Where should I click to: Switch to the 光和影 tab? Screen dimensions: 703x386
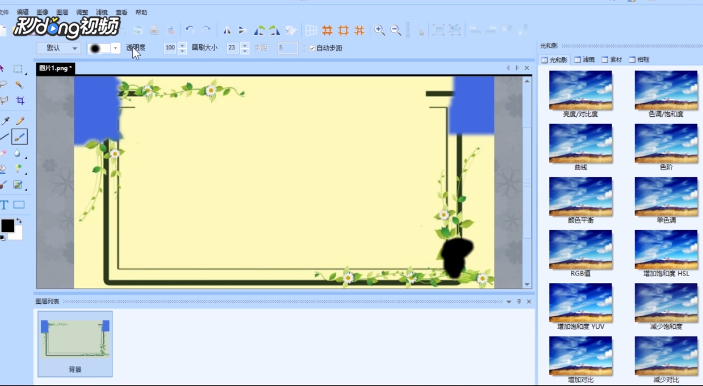tap(555, 59)
